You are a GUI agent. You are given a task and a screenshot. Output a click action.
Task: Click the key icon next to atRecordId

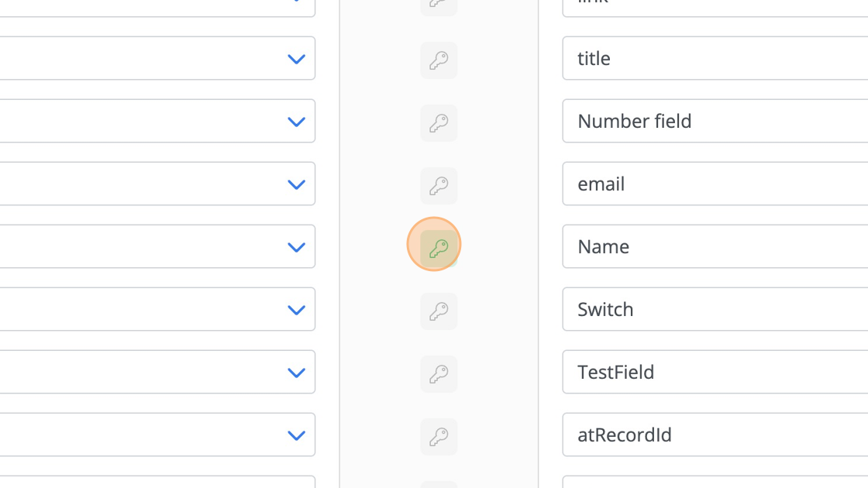click(439, 437)
